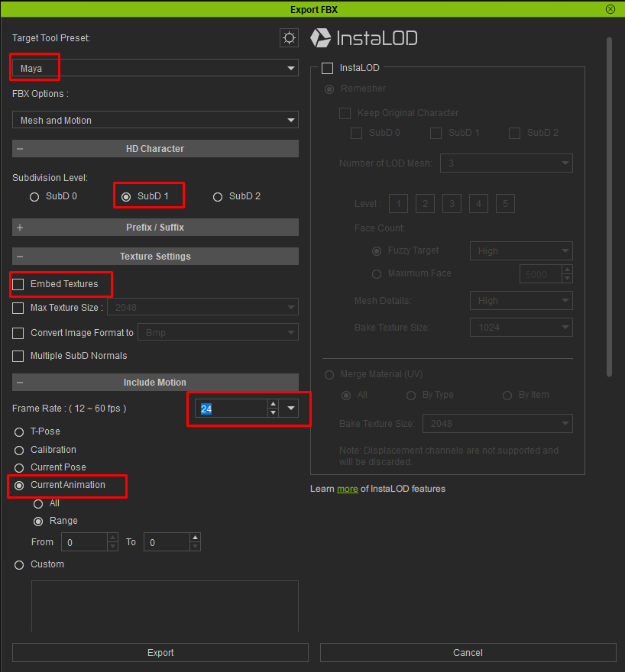Open Remesher Bake Texture Size 1024 dropdown
This screenshot has height=672, width=625.
point(521,328)
